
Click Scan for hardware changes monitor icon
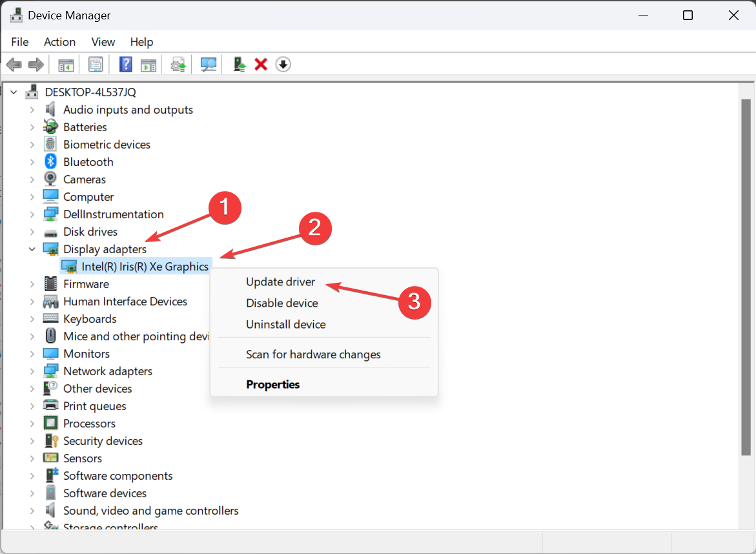pyautogui.click(x=209, y=64)
